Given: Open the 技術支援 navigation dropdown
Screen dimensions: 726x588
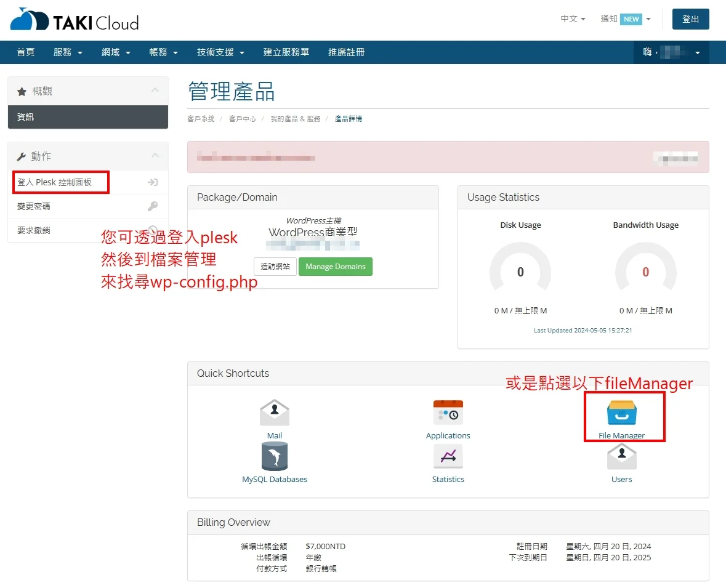Looking at the screenshot, I should pyautogui.click(x=220, y=52).
